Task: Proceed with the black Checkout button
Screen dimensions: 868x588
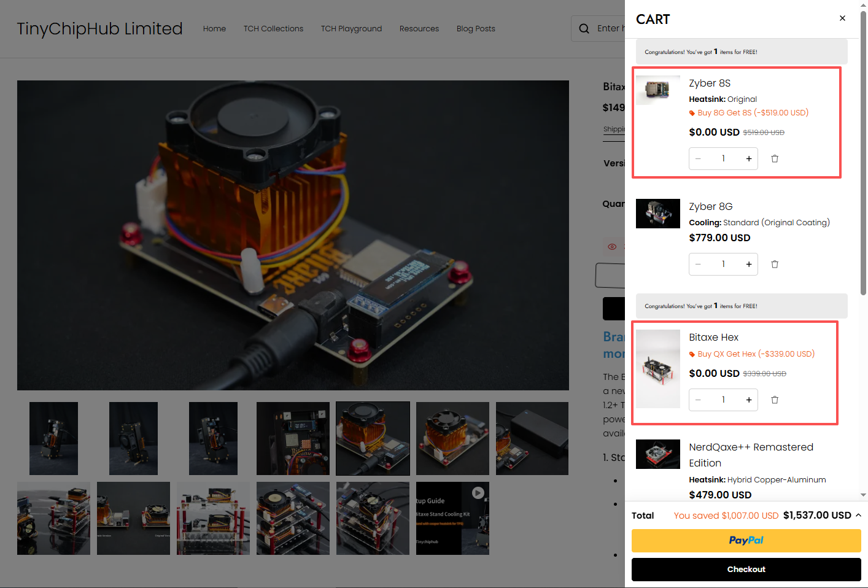Action: 746,570
